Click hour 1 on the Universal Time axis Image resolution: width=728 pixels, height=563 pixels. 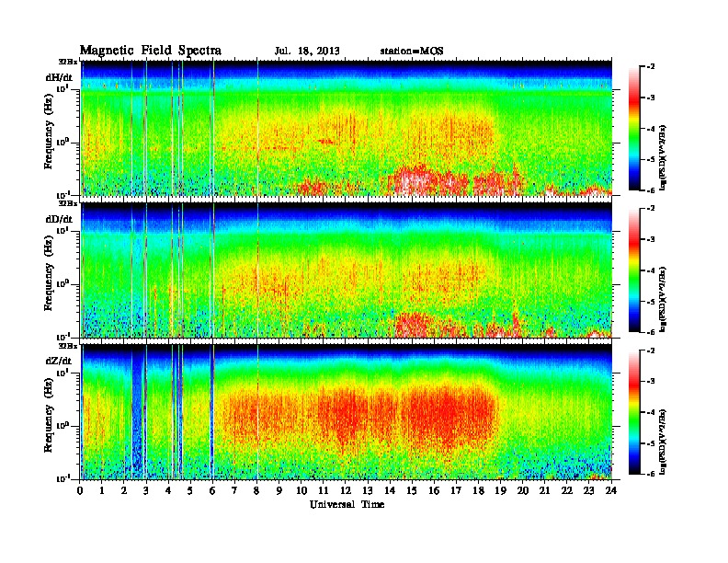tap(102, 491)
